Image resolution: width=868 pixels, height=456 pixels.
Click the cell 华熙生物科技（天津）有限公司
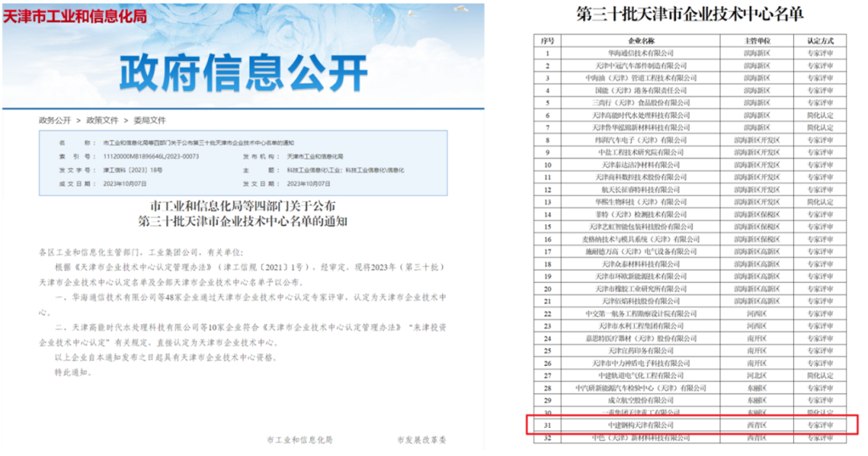click(641, 202)
